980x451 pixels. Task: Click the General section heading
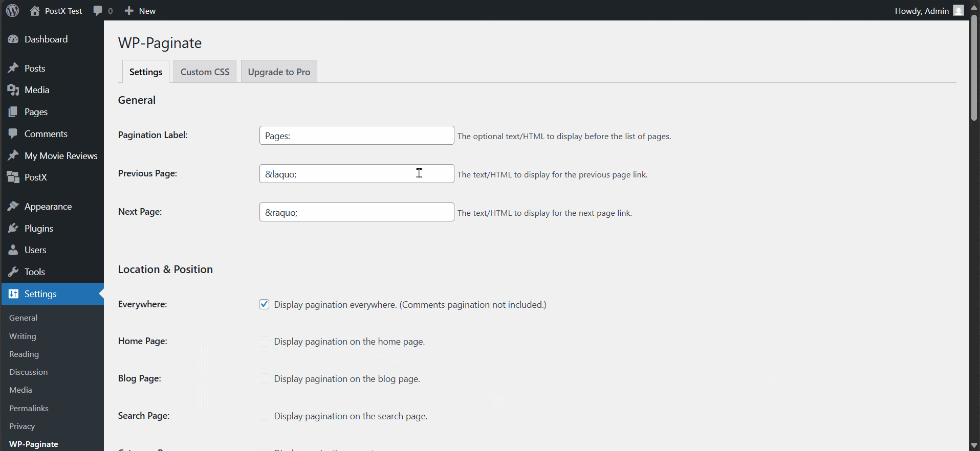click(x=137, y=100)
